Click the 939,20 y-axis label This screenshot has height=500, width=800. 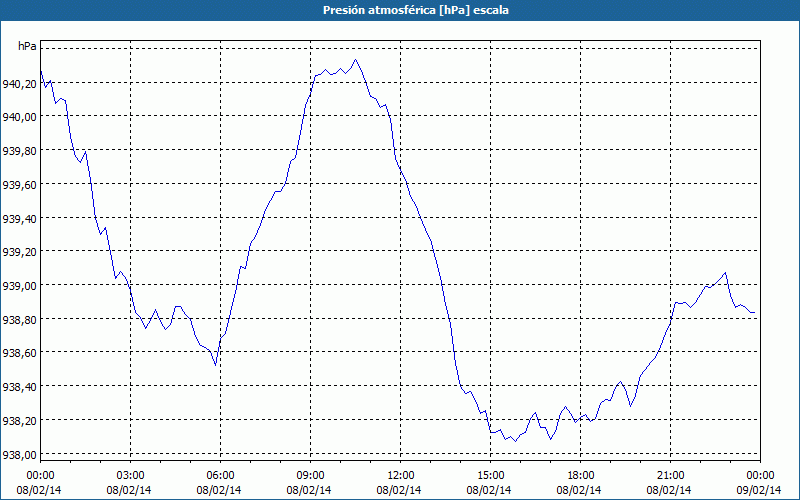click(x=20, y=252)
